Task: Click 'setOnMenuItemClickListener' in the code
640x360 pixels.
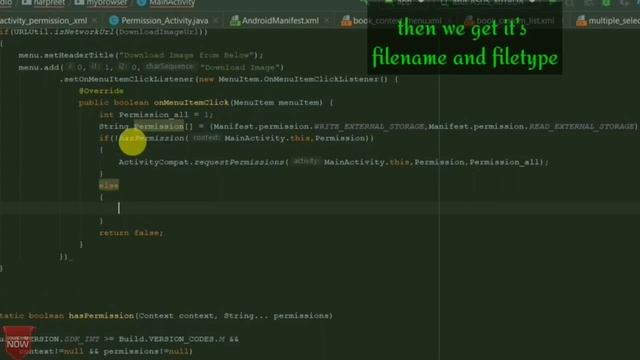Action: (x=129, y=79)
